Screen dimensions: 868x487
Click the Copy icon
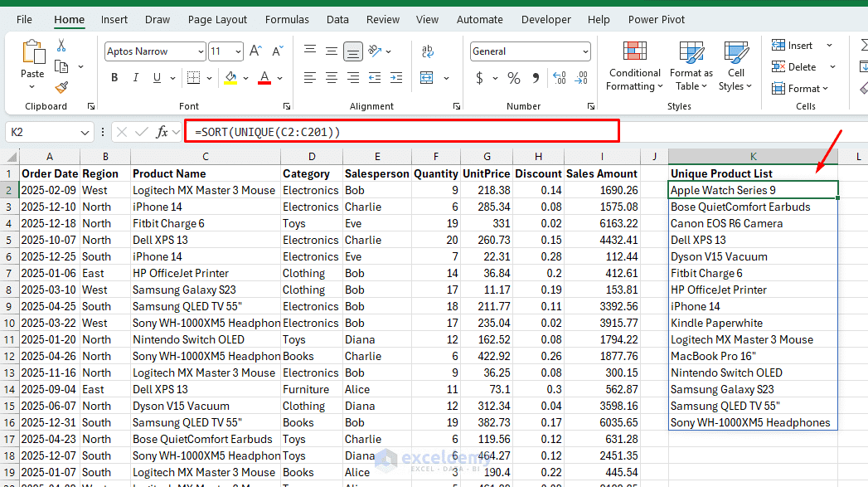coord(61,67)
